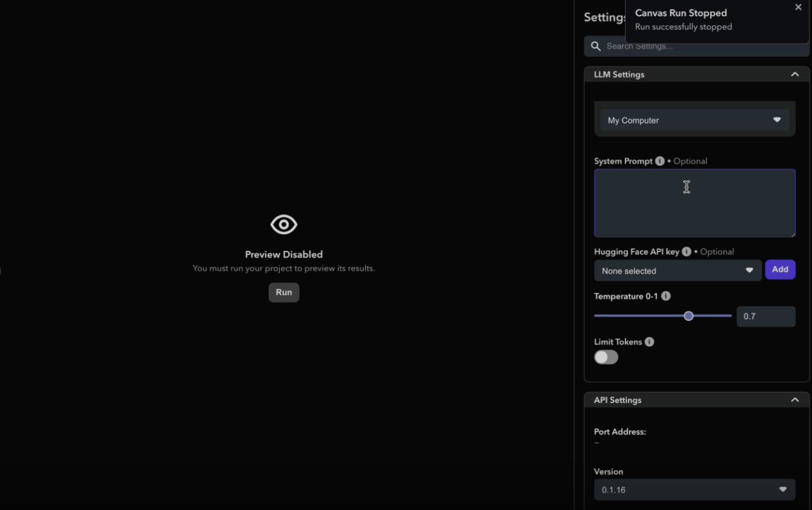Click inside the System Prompt text area
This screenshot has width=812, height=510.
click(x=695, y=203)
